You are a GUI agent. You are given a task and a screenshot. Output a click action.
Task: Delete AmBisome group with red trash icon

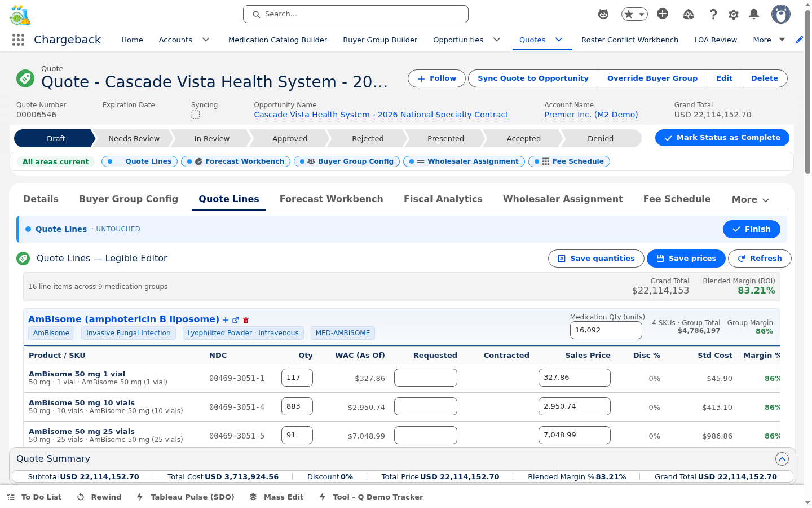[x=246, y=320]
